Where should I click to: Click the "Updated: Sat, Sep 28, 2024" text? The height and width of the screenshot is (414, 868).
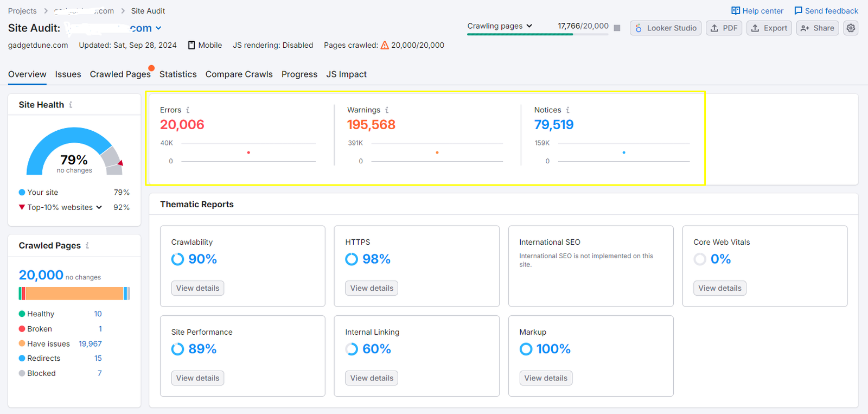(x=127, y=45)
